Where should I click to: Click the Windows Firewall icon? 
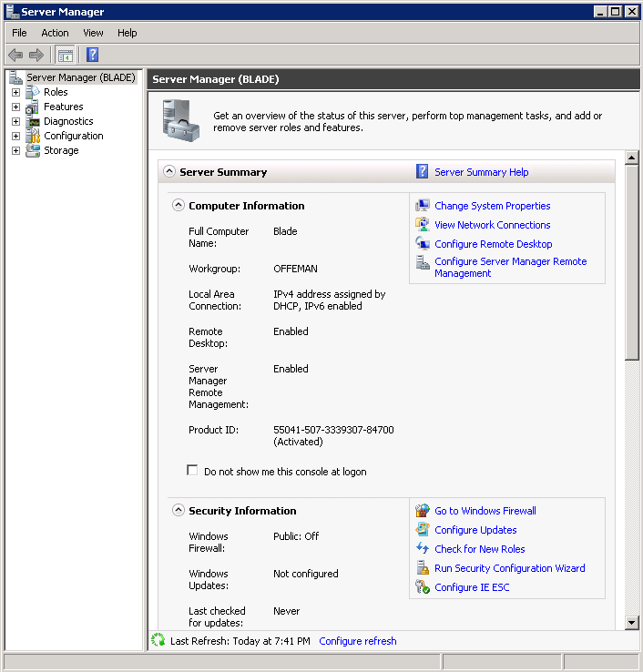point(423,511)
